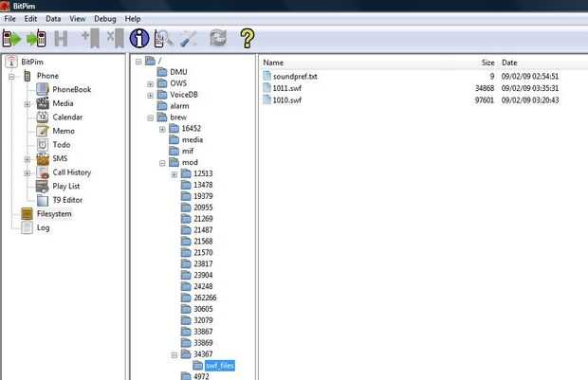Open Help via yellow question mark
Image resolution: width=588 pixels, height=380 pixels.
tap(248, 38)
